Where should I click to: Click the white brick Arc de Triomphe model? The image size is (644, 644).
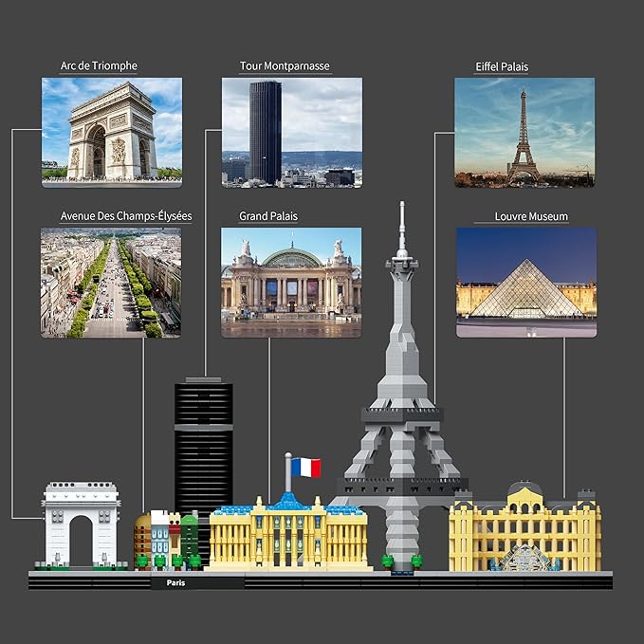pos(81,524)
